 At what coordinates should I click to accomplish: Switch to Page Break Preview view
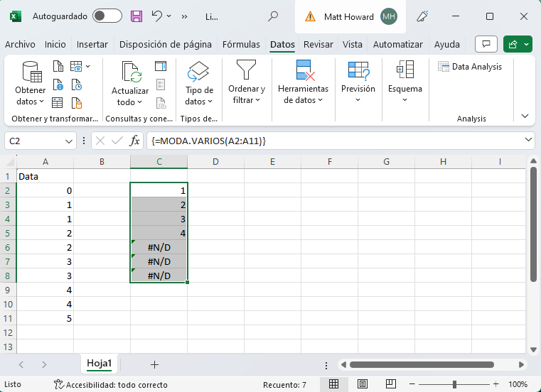(385, 384)
